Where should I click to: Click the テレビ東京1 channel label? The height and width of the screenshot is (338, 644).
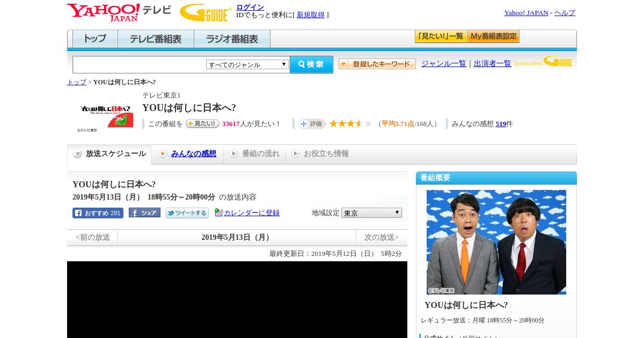[x=162, y=95]
